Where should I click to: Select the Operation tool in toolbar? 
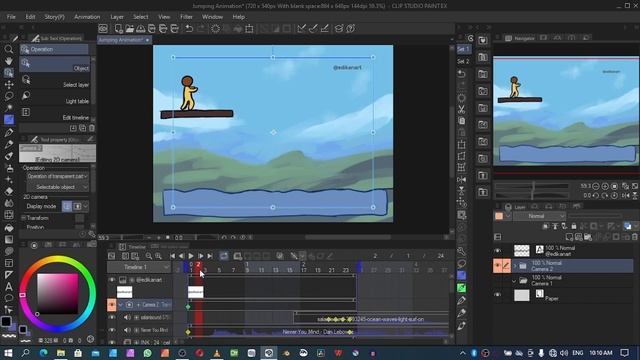coord(8,73)
